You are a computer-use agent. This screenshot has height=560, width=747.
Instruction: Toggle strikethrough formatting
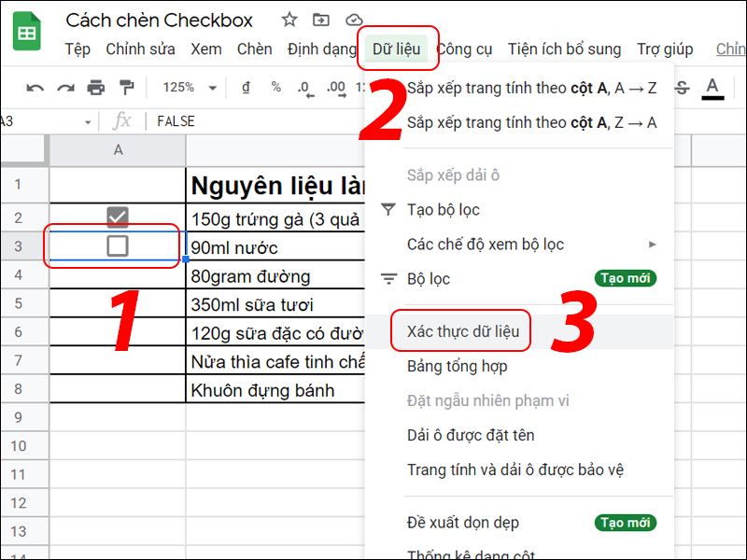point(683,88)
